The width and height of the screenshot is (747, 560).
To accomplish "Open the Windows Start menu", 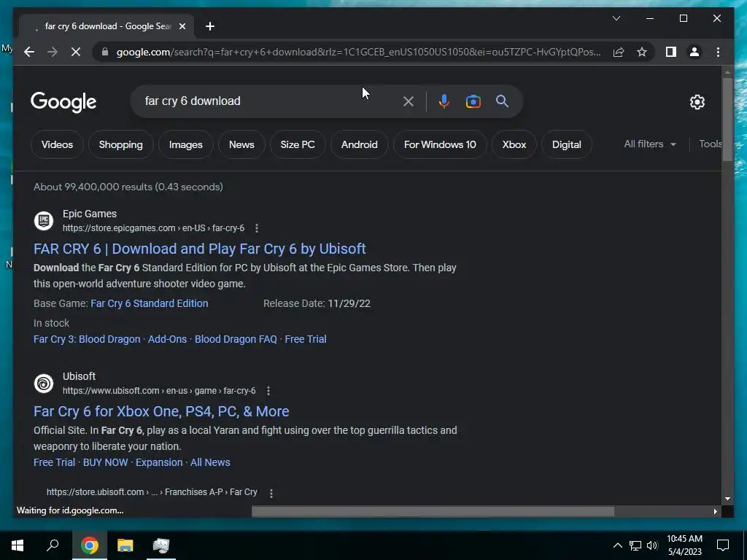I will pyautogui.click(x=18, y=545).
